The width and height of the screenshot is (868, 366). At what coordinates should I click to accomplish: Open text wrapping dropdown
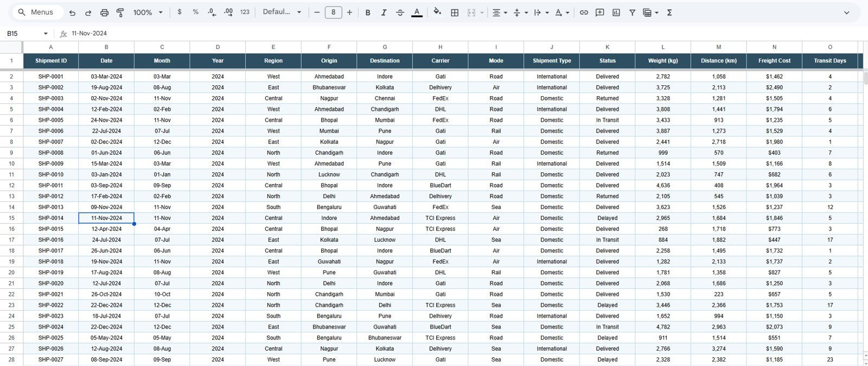547,12
